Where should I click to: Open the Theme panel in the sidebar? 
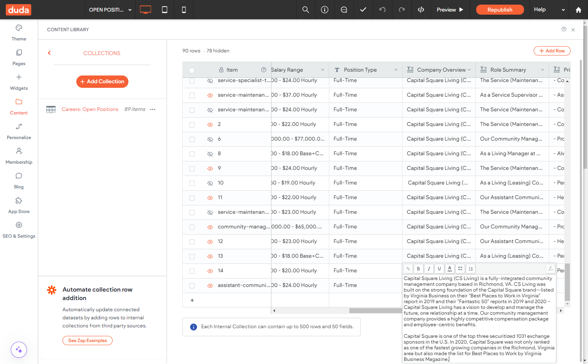click(x=19, y=33)
